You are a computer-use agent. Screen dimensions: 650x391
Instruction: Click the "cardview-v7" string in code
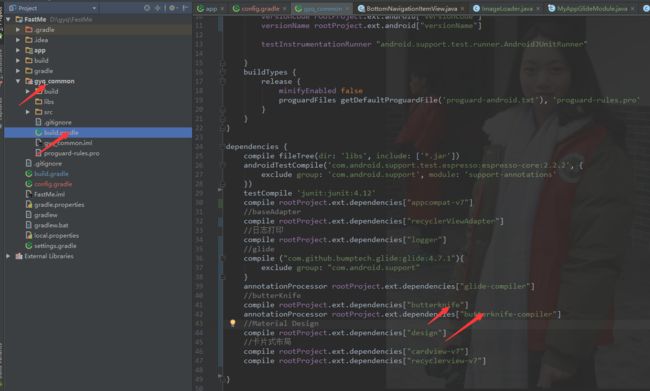coord(435,351)
